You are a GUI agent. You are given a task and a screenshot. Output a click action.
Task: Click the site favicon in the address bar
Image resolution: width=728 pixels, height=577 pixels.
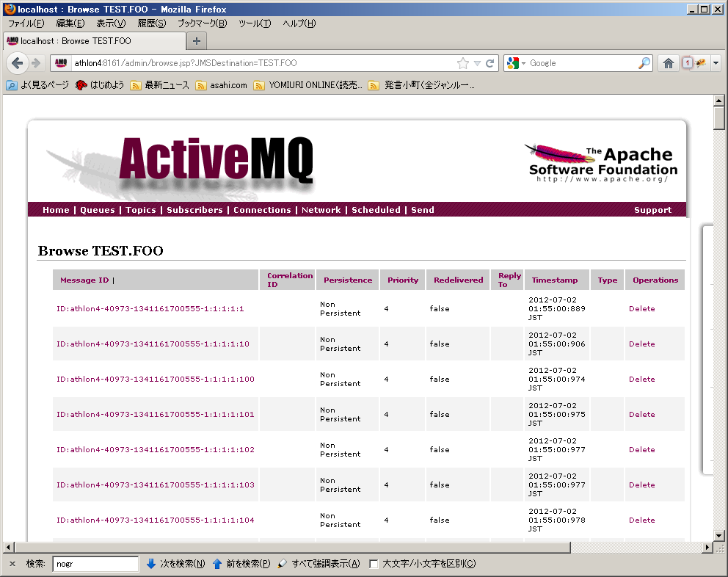61,63
